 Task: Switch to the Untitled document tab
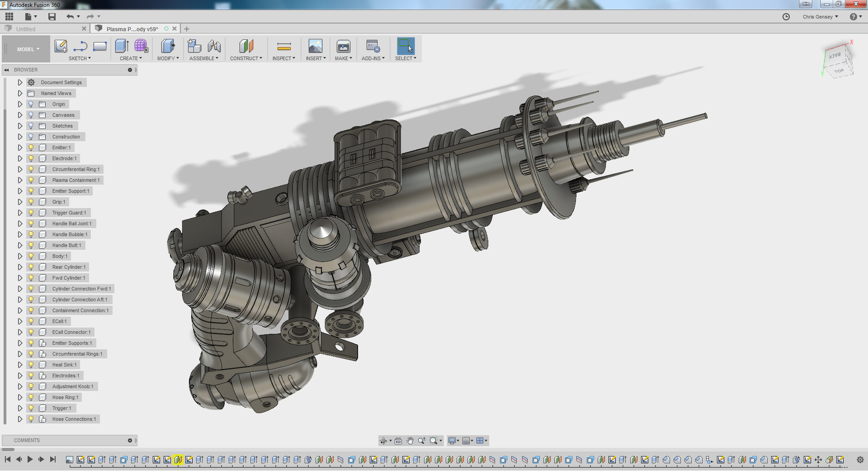point(26,29)
